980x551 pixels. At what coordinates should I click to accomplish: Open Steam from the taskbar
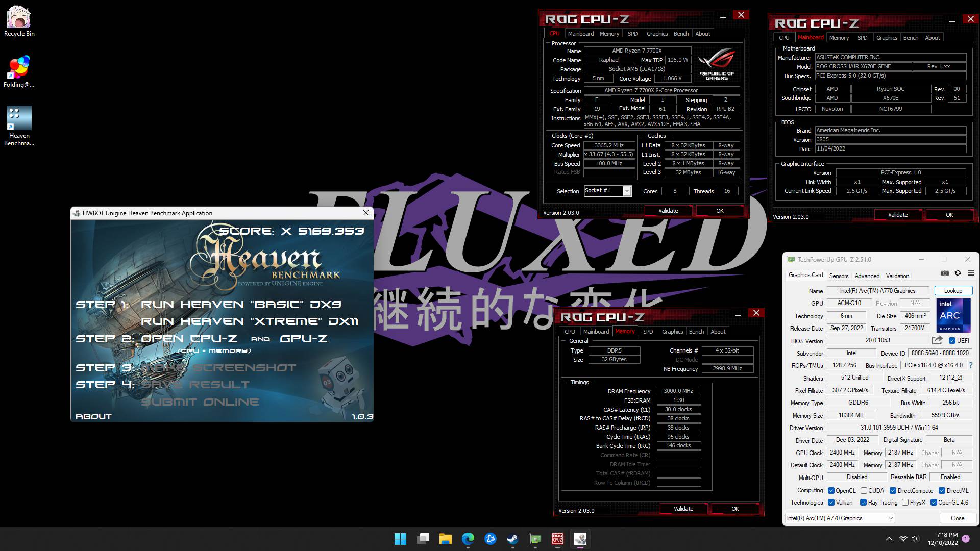point(512,539)
